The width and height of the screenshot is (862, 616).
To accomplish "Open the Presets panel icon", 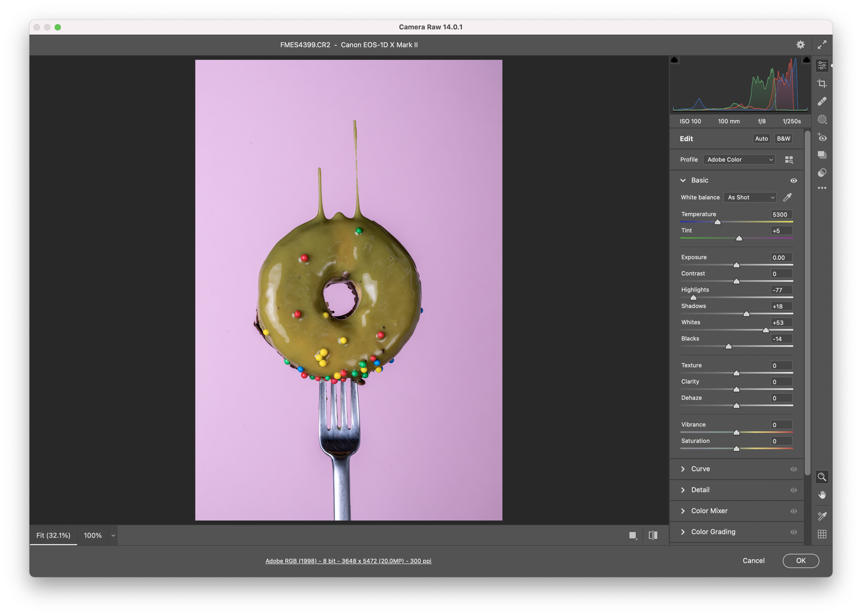I will click(x=822, y=173).
